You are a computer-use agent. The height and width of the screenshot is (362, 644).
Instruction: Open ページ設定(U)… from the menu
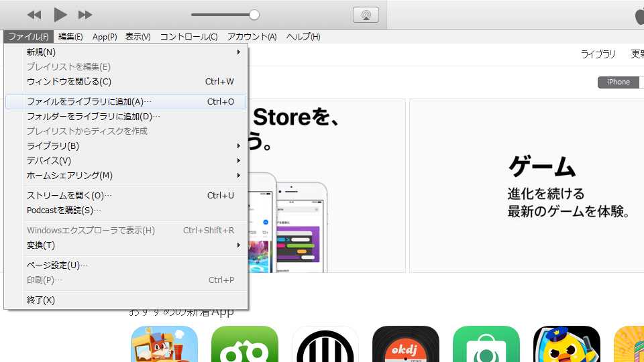(125, 265)
